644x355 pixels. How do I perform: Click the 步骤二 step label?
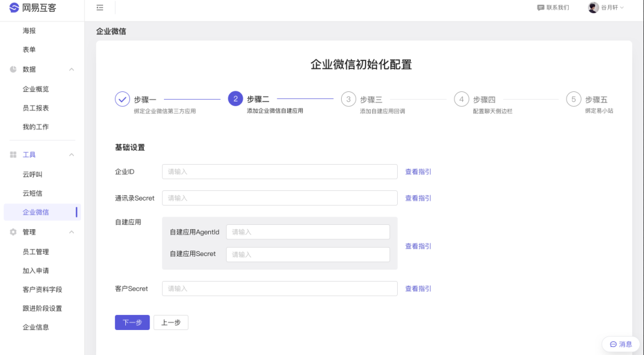(x=258, y=99)
